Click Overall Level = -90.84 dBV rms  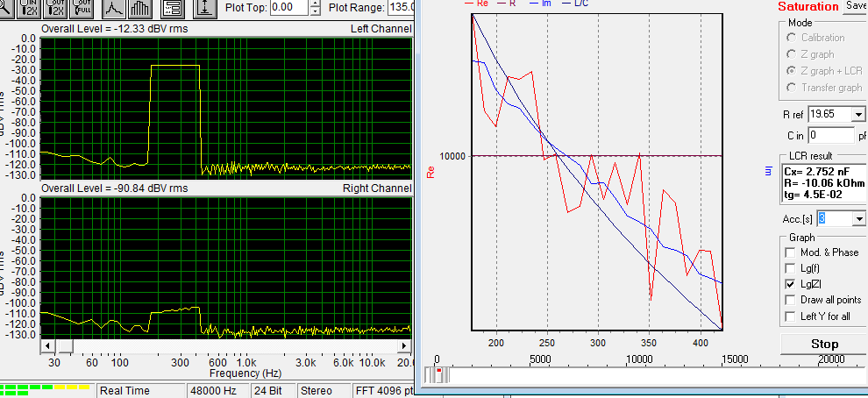coord(114,188)
